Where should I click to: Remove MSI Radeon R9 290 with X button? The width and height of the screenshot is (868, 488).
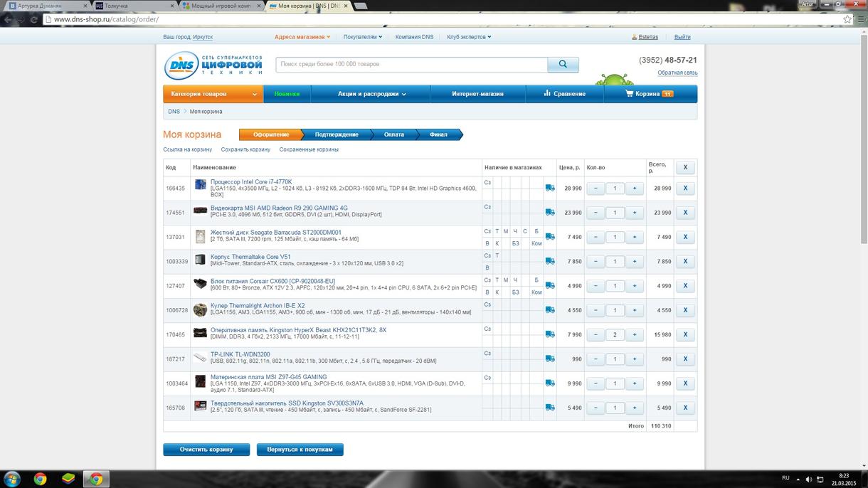tap(685, 213)
